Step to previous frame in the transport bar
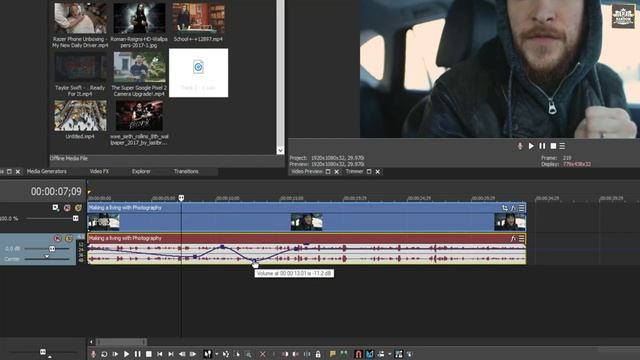 (182, 354)
